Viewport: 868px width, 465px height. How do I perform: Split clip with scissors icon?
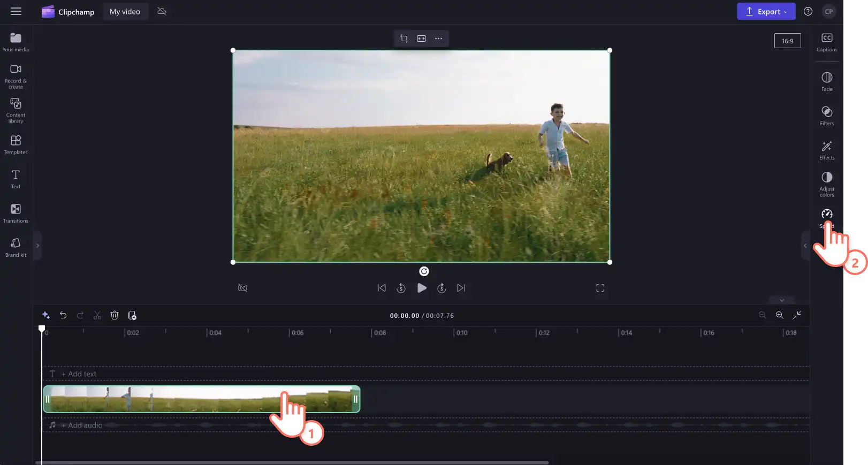pos(97,315)
